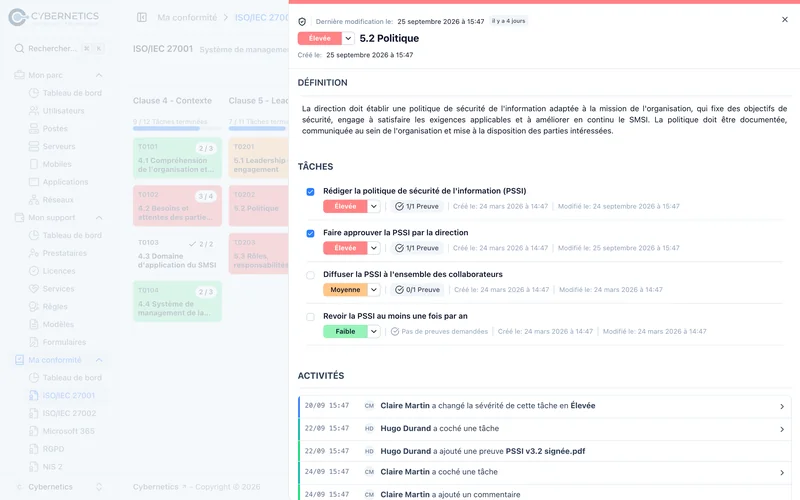
Task: Open severity dropdown for Rédiger la politique task
Action: point(373,206)
